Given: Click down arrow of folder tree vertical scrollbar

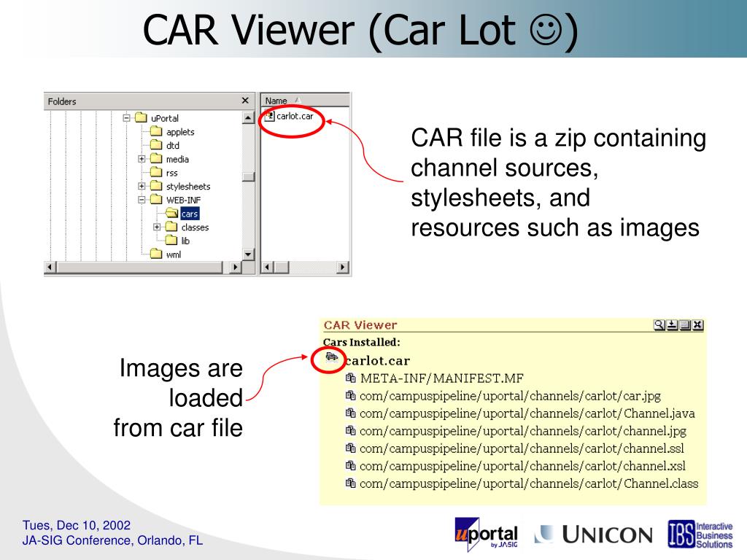Looking at the screenshot, I should coord(248,254).
